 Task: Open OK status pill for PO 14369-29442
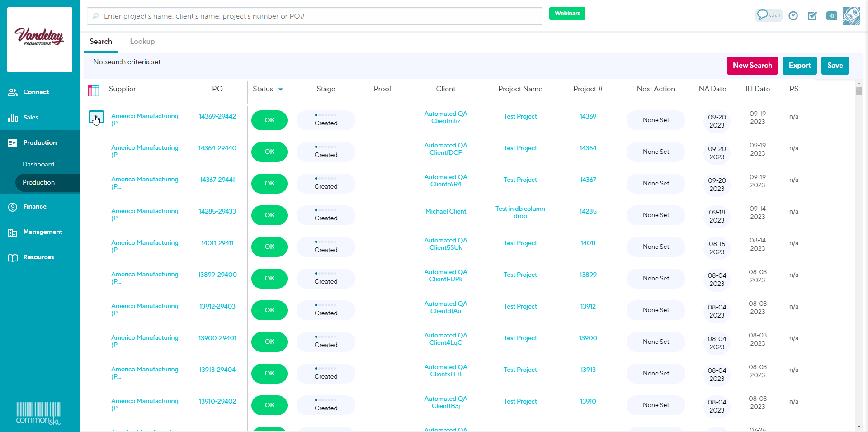(x=269, y=120)
